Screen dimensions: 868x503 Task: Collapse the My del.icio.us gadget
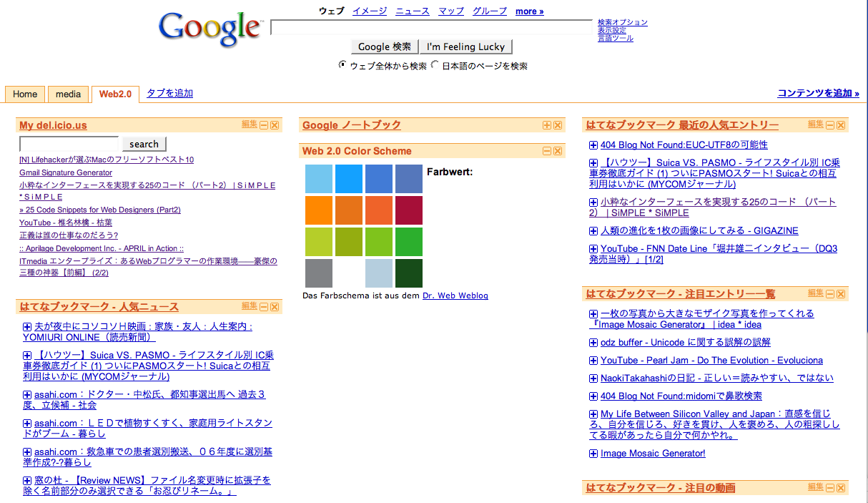264,125
